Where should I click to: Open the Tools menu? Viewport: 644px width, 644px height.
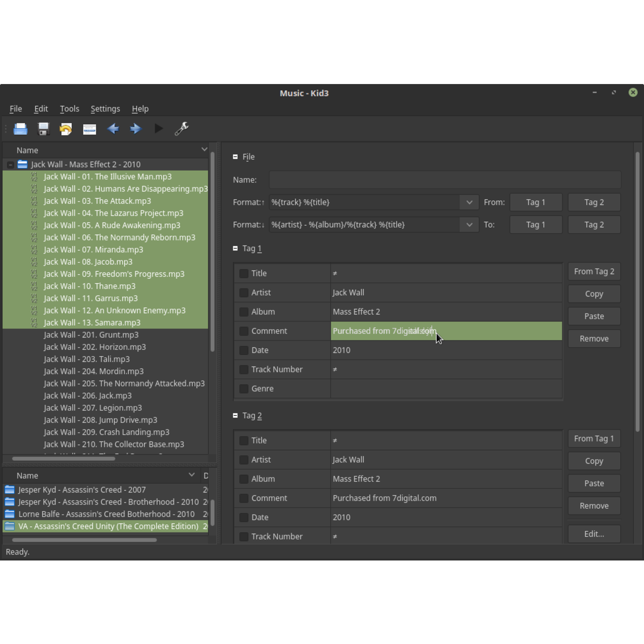click(69, 109)
